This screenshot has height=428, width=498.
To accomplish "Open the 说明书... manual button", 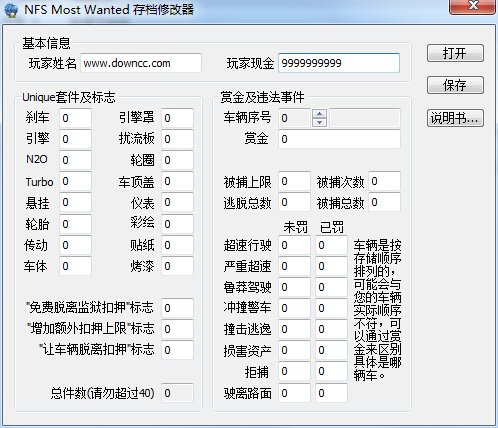I will (x=455, y=118).
